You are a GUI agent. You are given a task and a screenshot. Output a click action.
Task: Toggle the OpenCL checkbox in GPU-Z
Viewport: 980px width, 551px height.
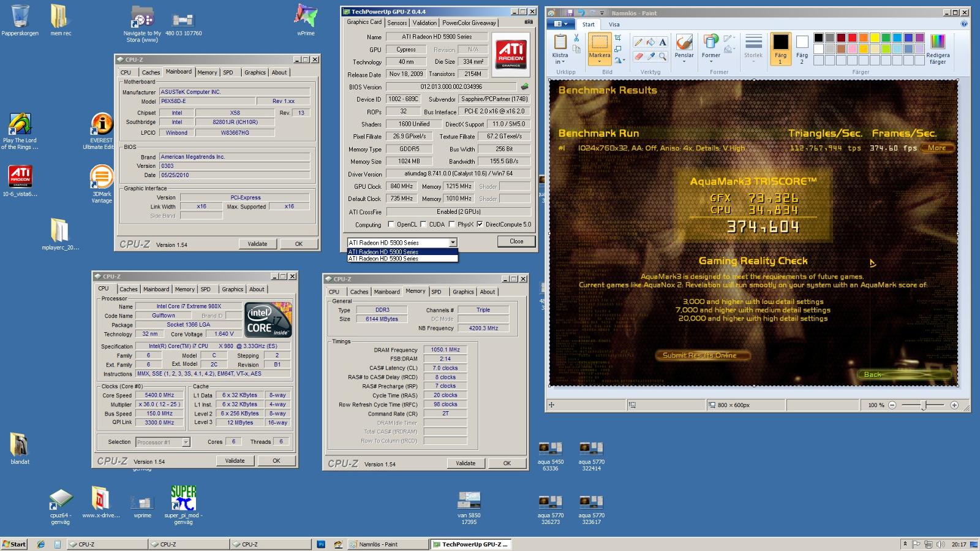point(391,224)
